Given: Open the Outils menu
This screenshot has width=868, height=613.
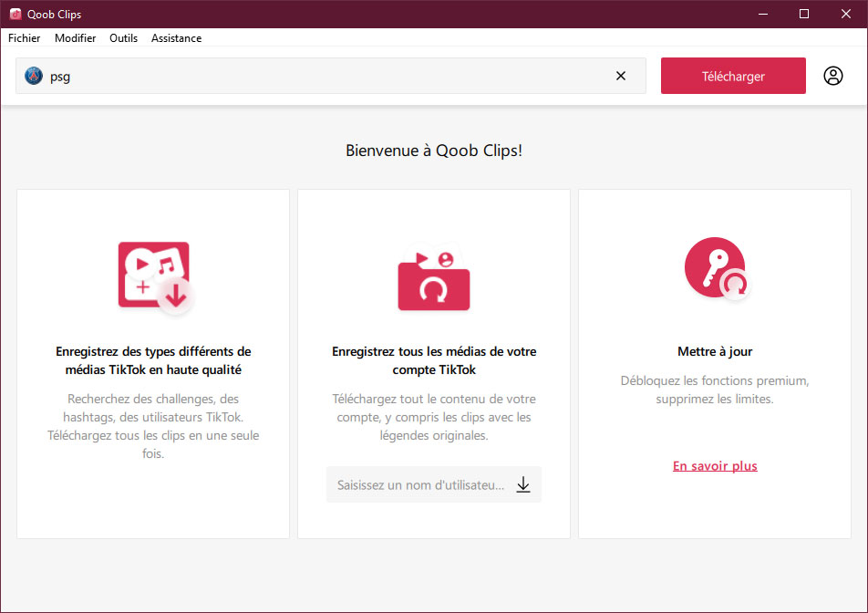Looking at the screenshot, I should [x=123, y=38].
